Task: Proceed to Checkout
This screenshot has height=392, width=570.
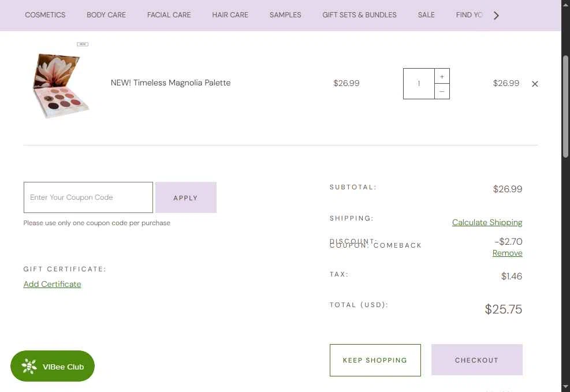Action: 477,360
